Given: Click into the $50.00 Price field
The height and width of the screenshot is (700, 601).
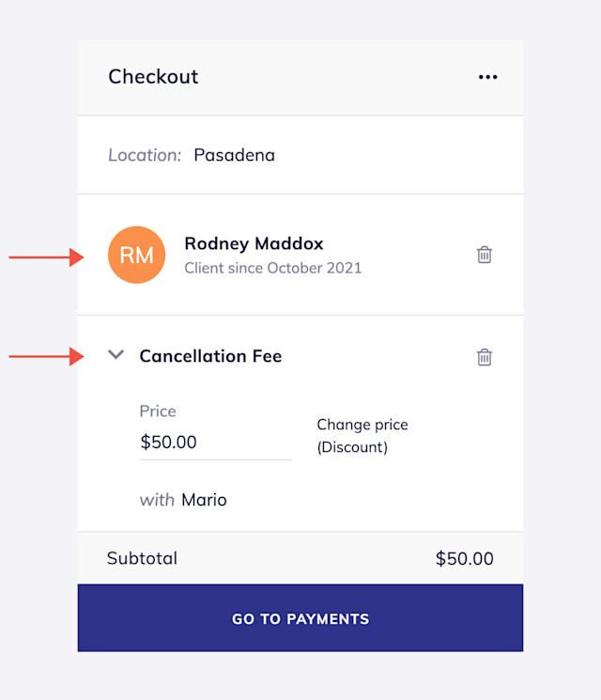Looking at the screenshot, I should [215, 443].
